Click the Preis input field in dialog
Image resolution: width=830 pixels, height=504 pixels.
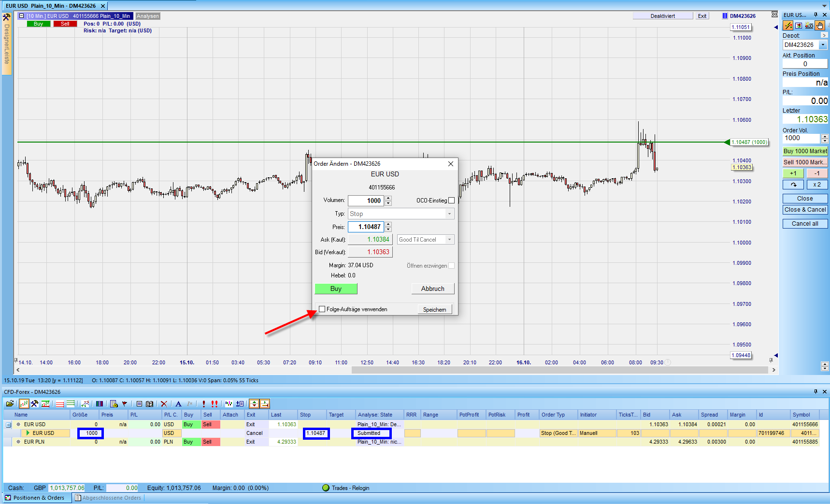point(366,227)
